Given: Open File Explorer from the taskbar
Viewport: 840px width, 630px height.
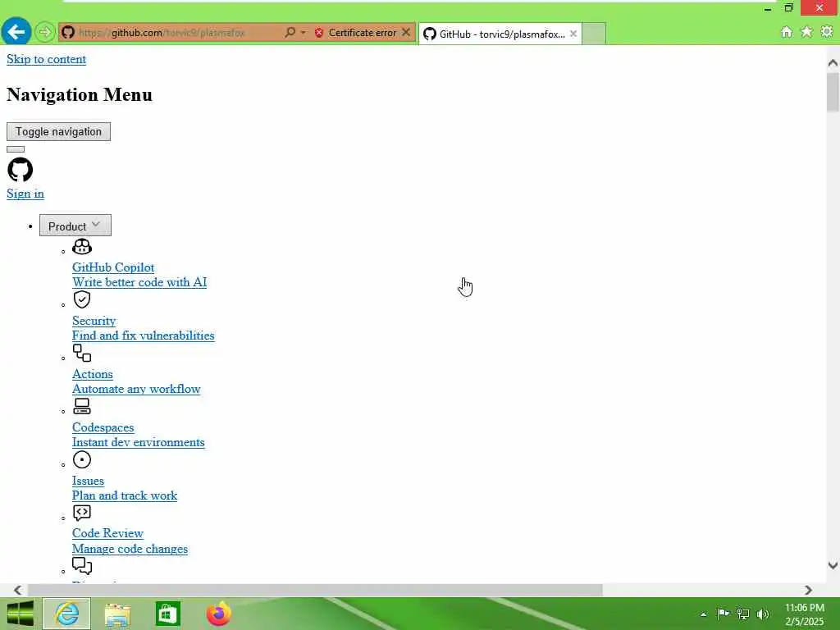Looking at the screenshot, I should (x=117, y=614).
